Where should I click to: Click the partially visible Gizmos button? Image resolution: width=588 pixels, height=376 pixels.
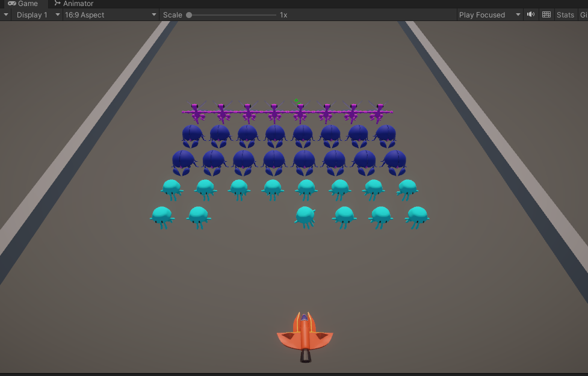click(x=583, y=15)
